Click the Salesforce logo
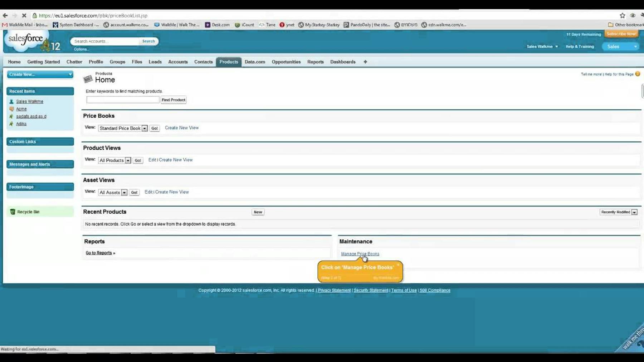 point(26,40)
